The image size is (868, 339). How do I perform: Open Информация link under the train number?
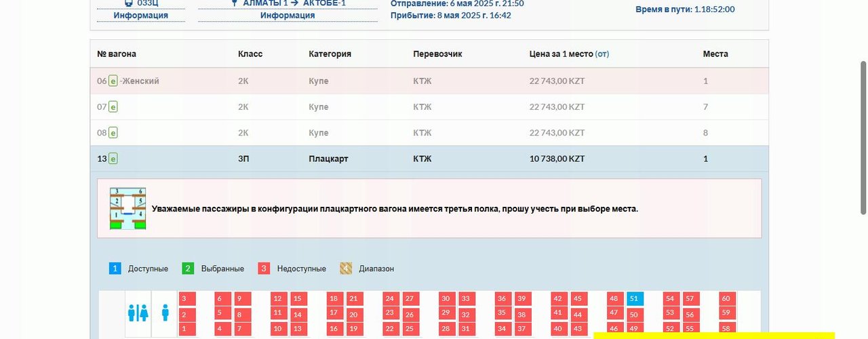[x=140, y=16]
